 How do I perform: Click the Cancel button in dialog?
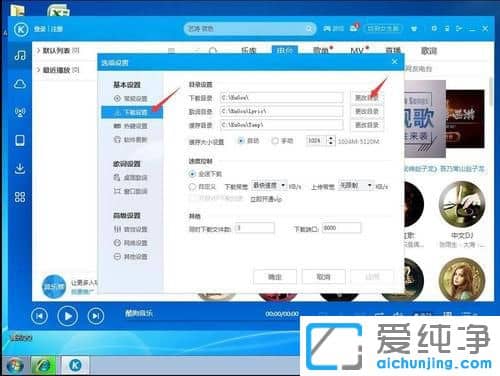pyautogui.click(x=323, y=277)
